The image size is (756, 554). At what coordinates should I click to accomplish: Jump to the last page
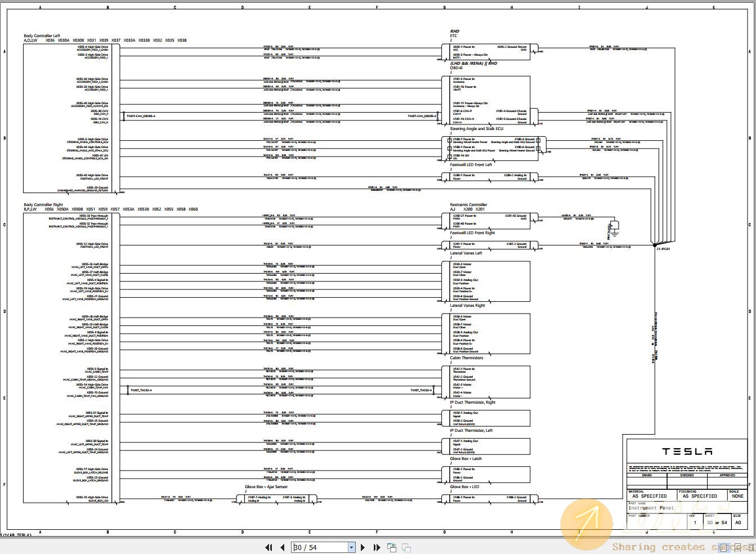[x=377, y=547]
